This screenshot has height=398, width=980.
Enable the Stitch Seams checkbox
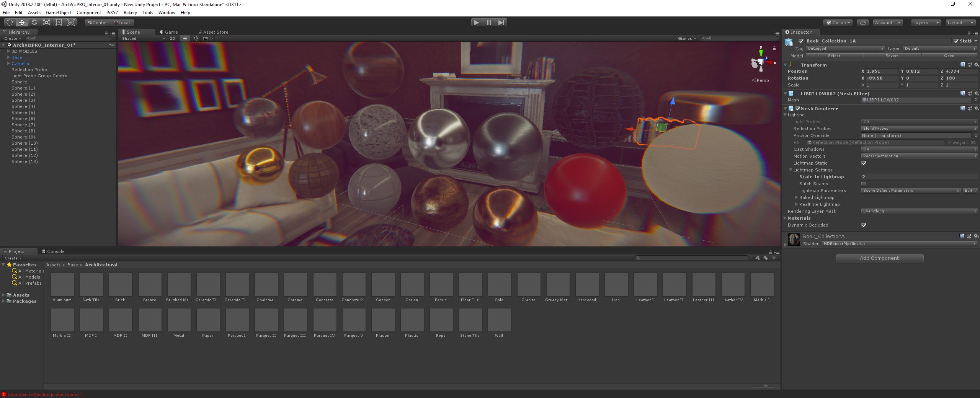864,184
